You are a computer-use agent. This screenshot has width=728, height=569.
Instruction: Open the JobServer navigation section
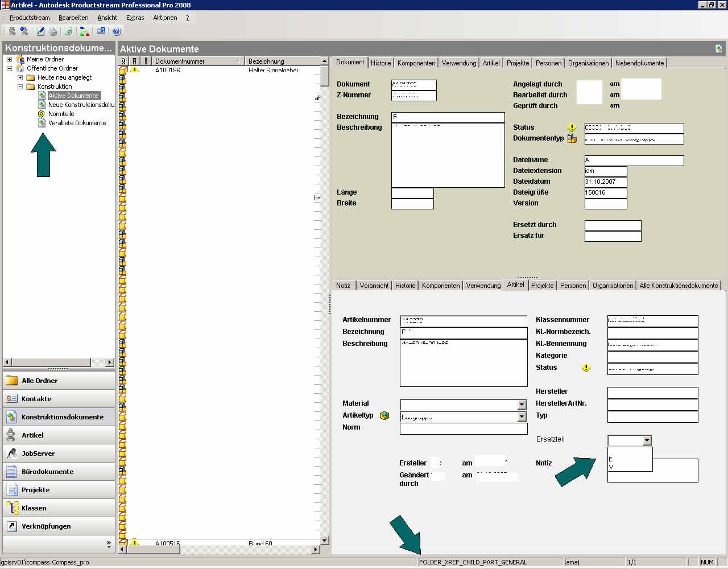point(59,453)
